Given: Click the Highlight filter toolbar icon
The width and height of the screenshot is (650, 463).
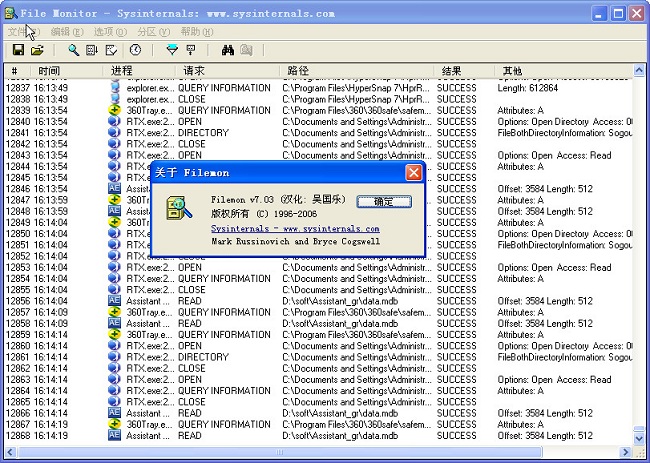Looking at the screenshot, I should 190,50.
